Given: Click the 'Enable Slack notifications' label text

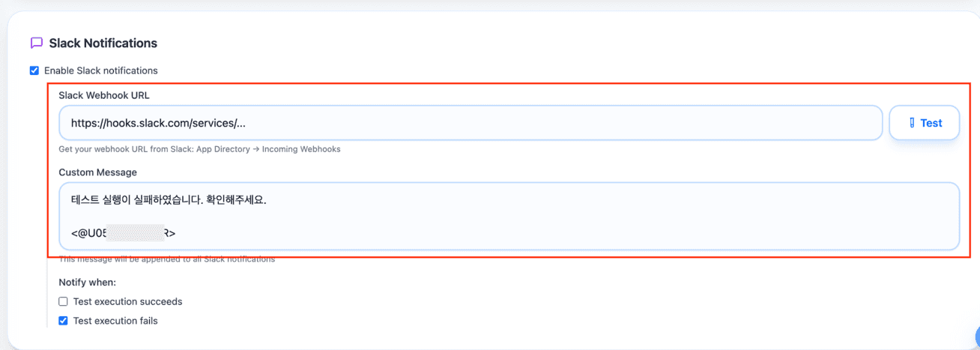Looking at the screenshot, I should click(100, 70).
